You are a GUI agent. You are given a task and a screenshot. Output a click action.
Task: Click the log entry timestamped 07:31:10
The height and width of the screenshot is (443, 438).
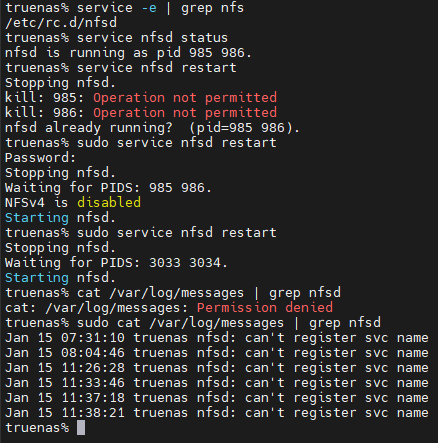pyautogui.click(x=217, y=338)
